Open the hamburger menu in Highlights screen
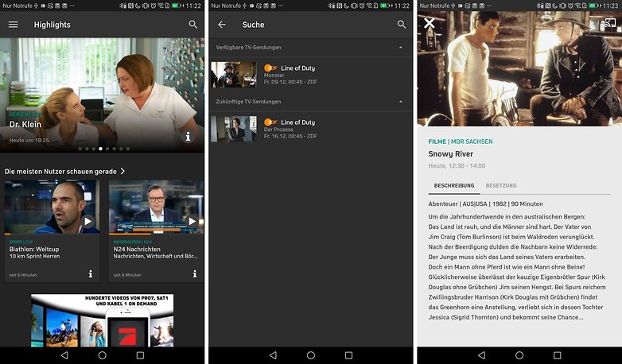The height and width of the screenshot is (364, 622). 13,25
